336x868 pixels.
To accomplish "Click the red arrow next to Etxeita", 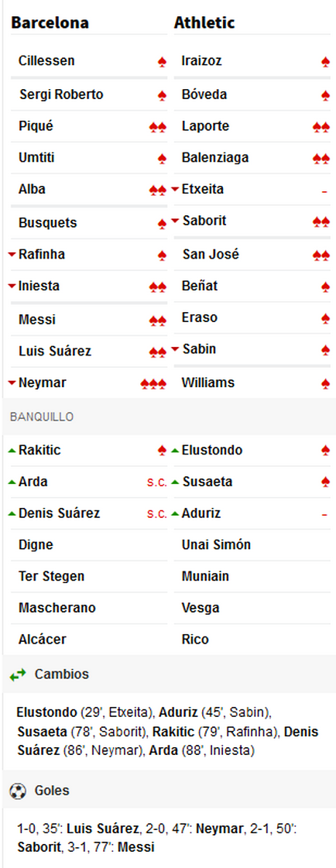I will 176,190.
